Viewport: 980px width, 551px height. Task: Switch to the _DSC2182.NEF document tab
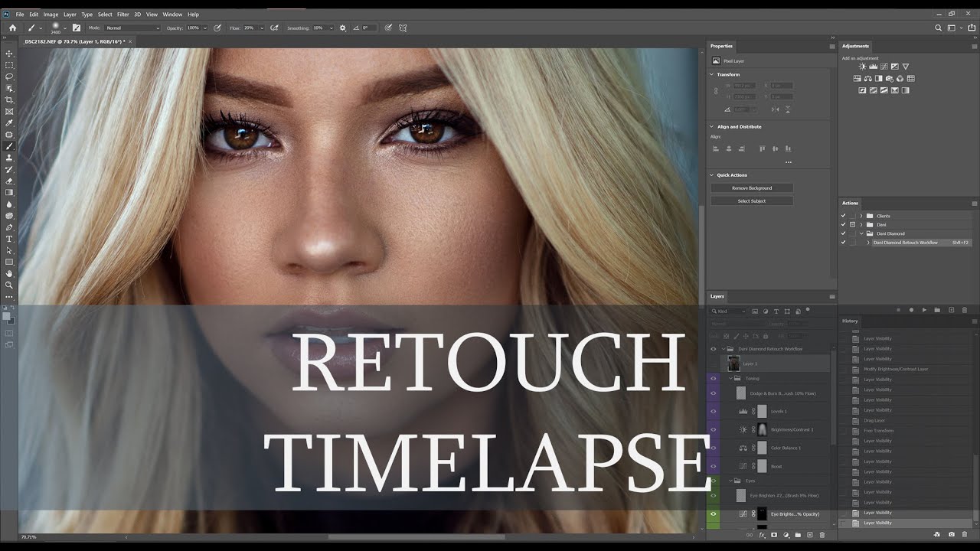point(73,41)
